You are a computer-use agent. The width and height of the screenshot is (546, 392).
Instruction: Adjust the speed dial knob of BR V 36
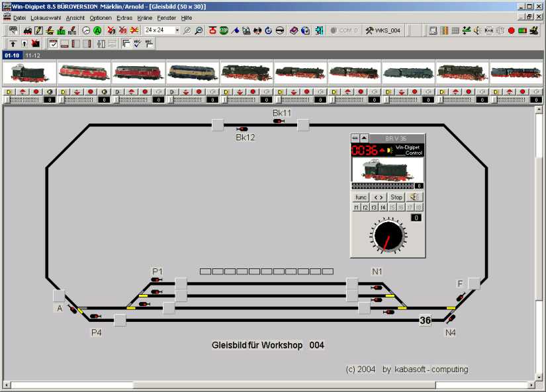pos(388,236)
